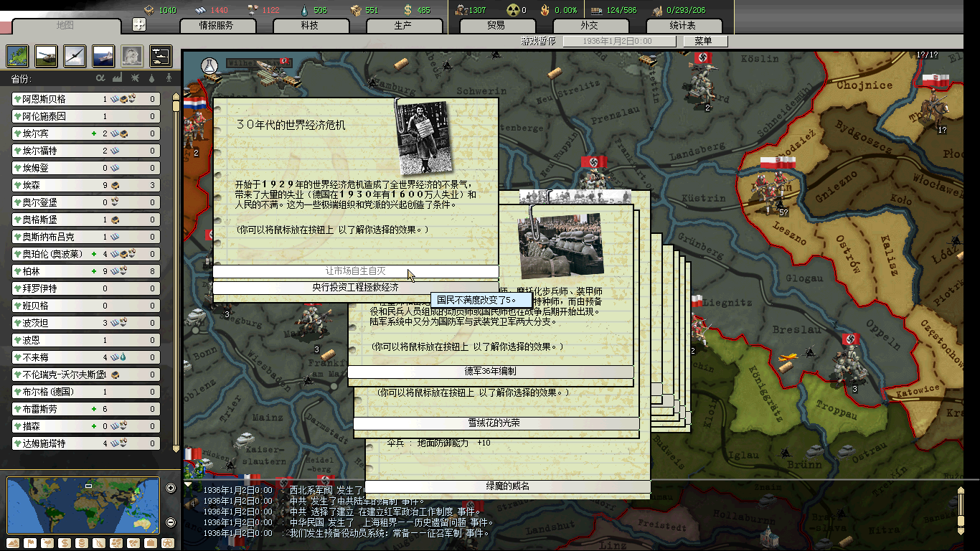
Task: Switch to terrain map mode icon
Action: click(13, 543)
